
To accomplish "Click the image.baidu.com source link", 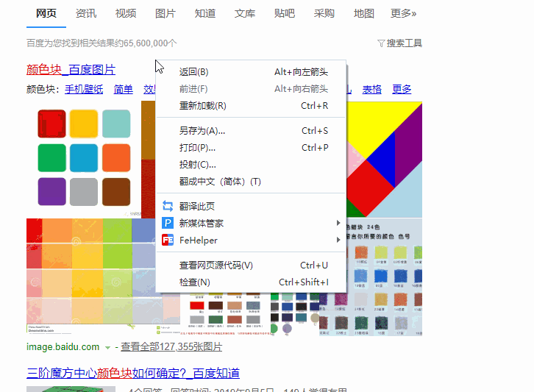I will point(63,347).
